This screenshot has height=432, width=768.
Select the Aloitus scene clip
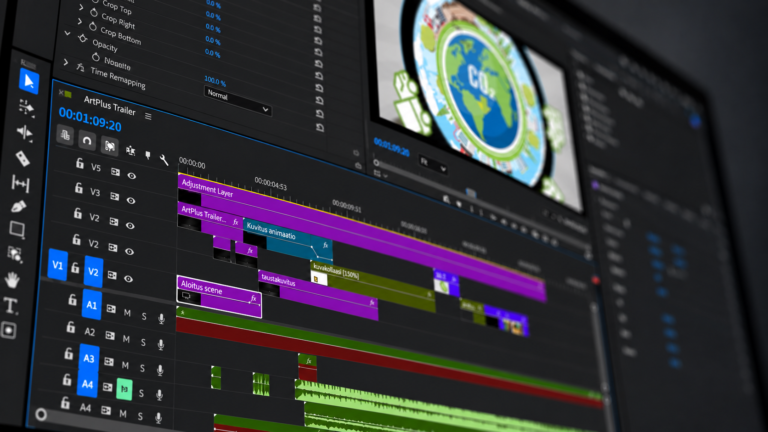coord(219,296)
